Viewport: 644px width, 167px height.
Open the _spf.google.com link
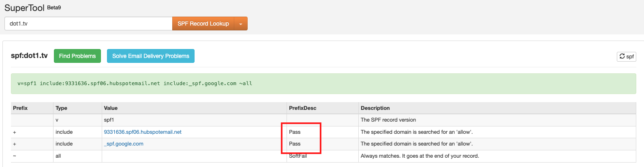(124, 144)
